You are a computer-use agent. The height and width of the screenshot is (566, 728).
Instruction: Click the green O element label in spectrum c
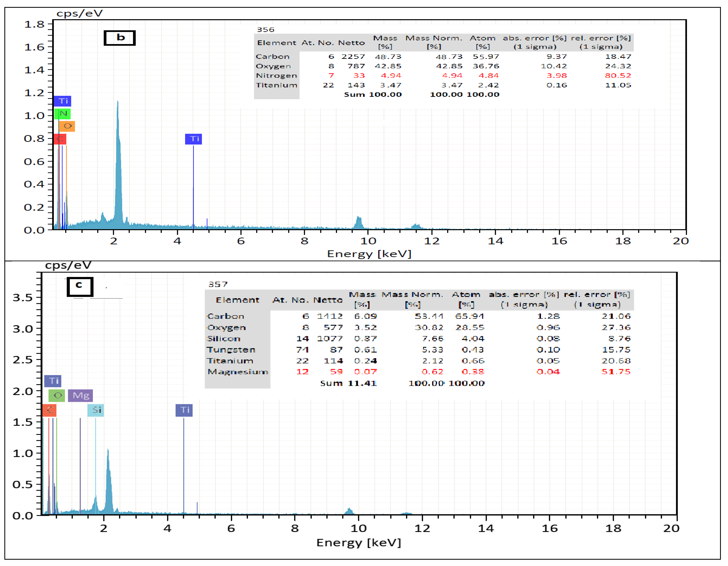click(57, 395)
